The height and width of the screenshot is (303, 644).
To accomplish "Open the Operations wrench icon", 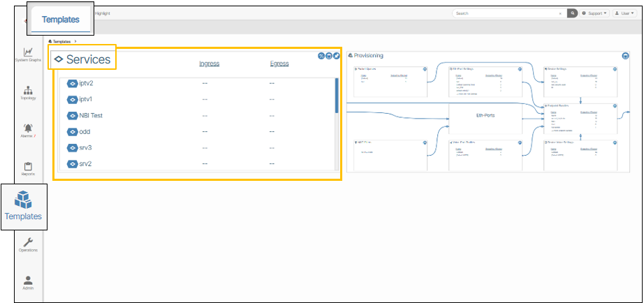I will 28,242.
